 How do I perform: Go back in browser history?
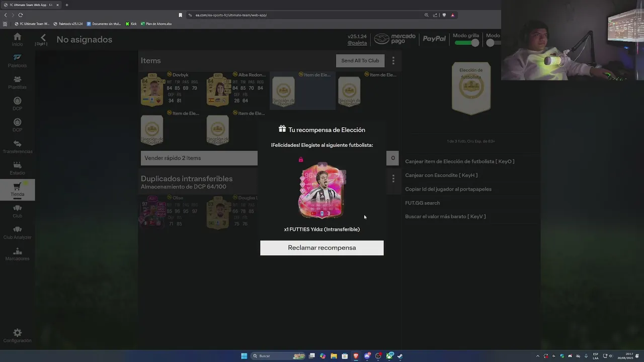[x=6, y=15]
